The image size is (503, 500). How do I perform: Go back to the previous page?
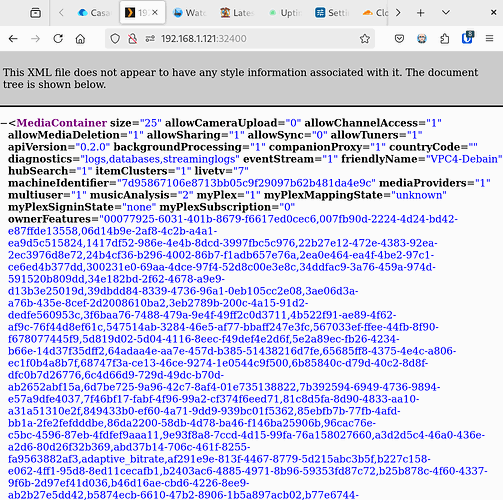[13, 39]
